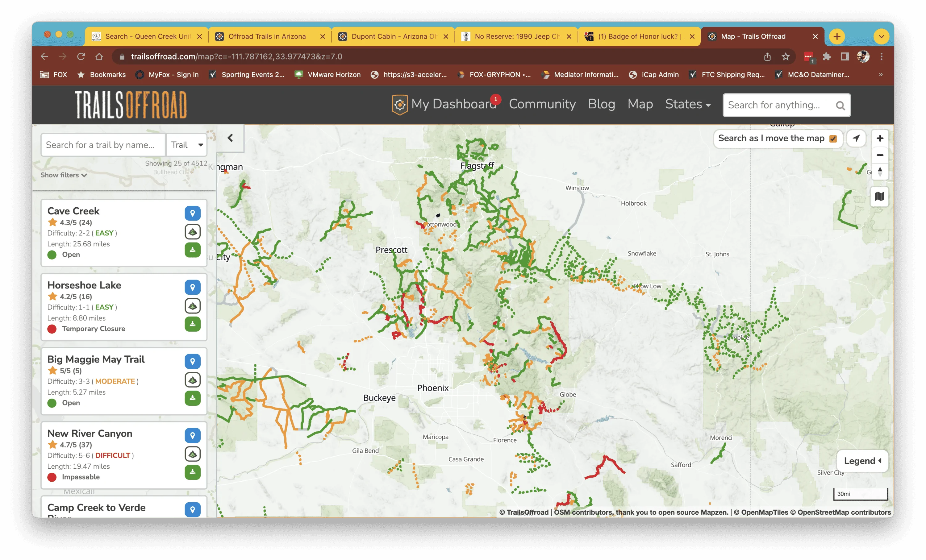Reload the current browser page
This screenshot has height=560, width=926.
[81, 56]
